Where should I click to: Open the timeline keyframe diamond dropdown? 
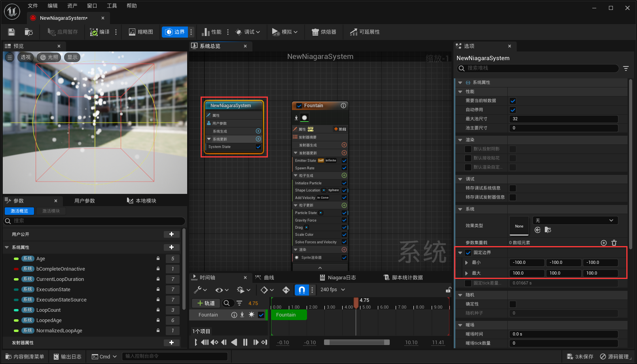(267, 290)
